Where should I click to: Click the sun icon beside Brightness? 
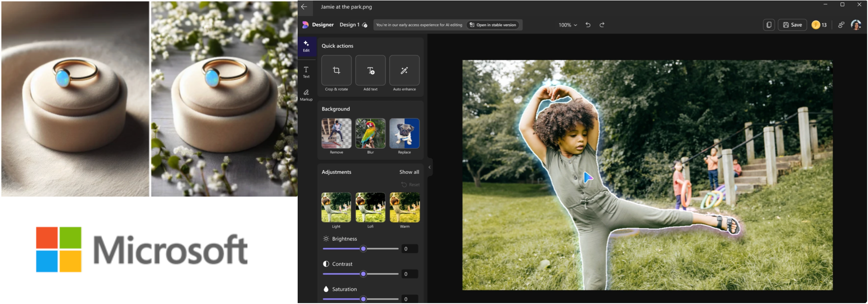coord(326,238)
